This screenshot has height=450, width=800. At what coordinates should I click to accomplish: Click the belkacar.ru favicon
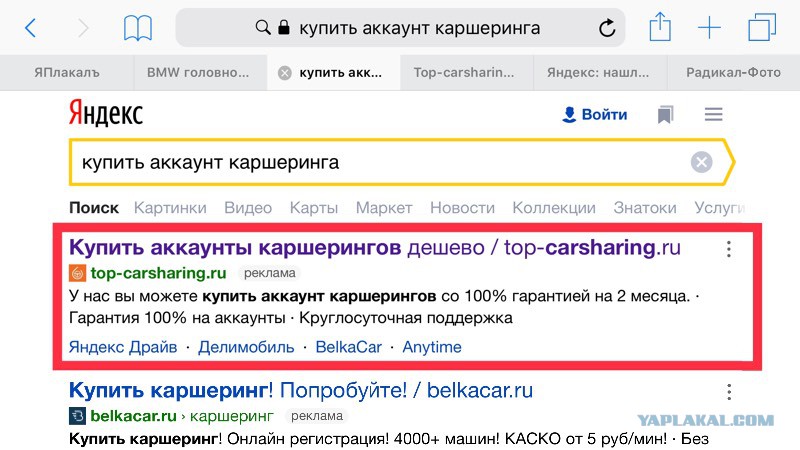point(77,416)
